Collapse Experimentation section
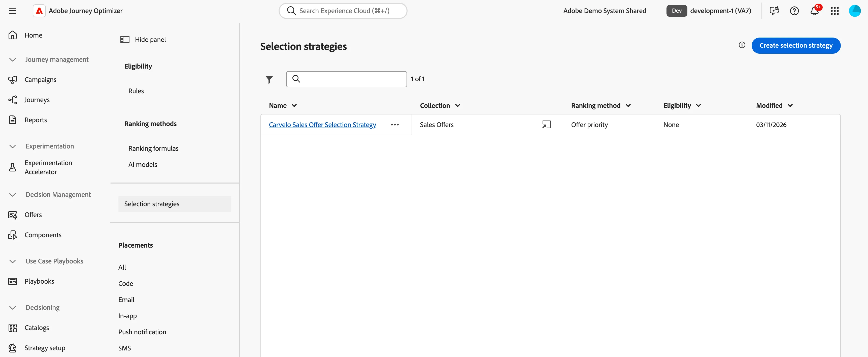This screenshot has width=868, height=357. tap(12, 146)
